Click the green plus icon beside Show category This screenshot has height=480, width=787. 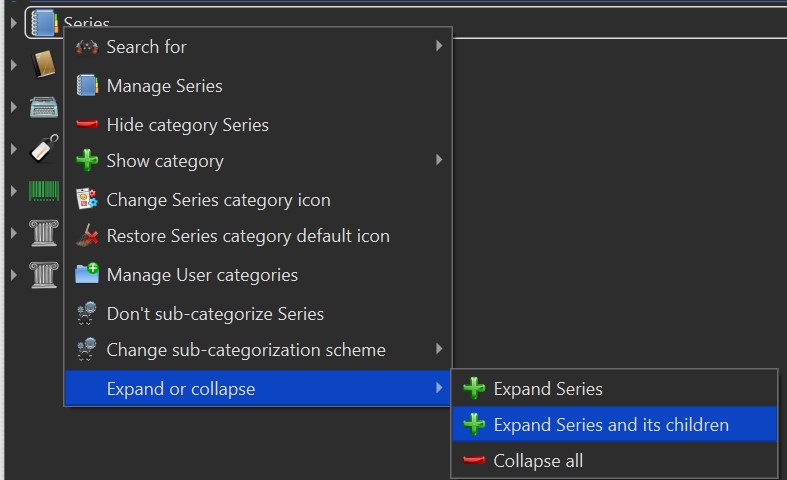coord(87,161)
